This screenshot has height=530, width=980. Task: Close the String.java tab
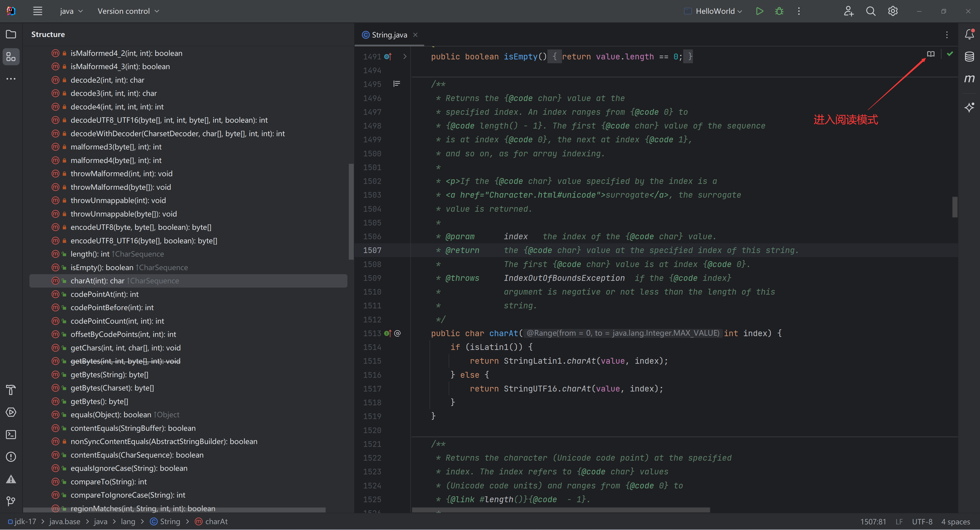tap(415, 35)
